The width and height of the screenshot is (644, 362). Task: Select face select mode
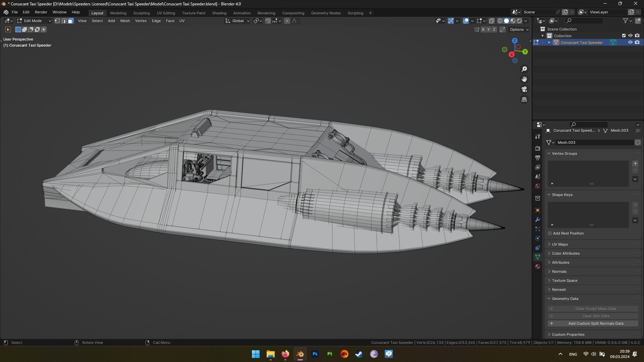pyautogui.click(x=70, y=21)
